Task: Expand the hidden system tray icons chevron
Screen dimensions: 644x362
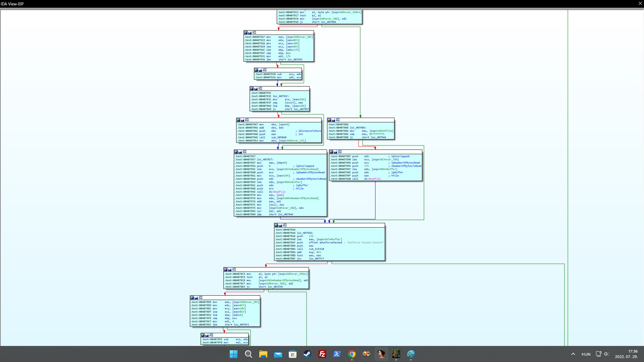Action: [573, 354]
